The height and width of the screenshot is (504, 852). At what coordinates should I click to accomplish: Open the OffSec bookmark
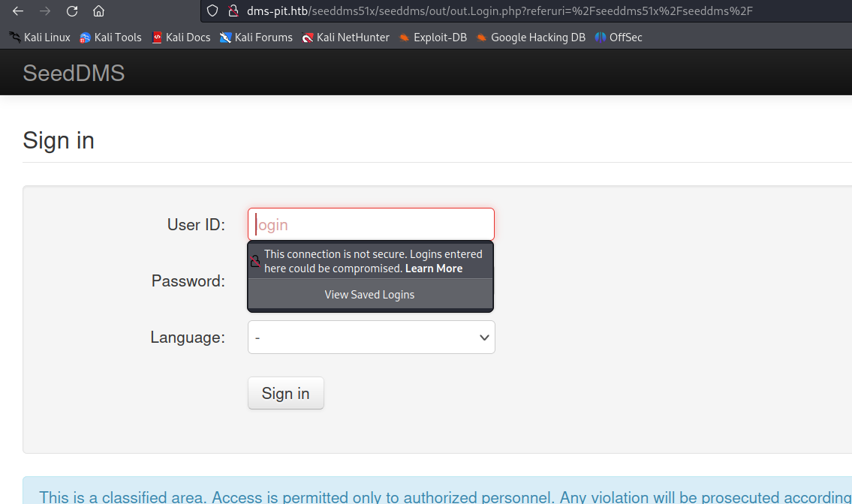pyautogui.click(x=619, y=37)
